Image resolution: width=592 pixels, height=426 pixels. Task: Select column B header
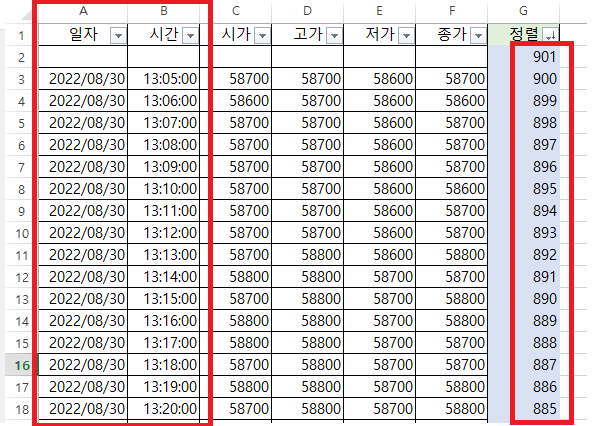[x=163, y=11]
